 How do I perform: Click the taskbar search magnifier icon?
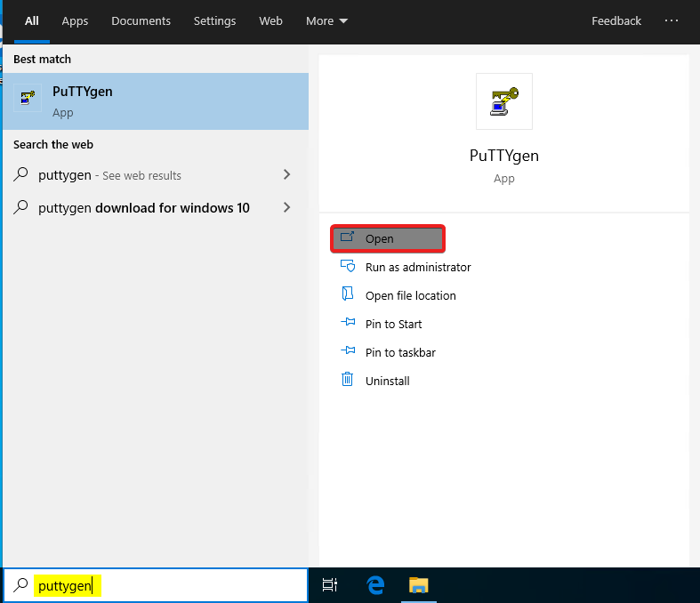tap(20, 585)
